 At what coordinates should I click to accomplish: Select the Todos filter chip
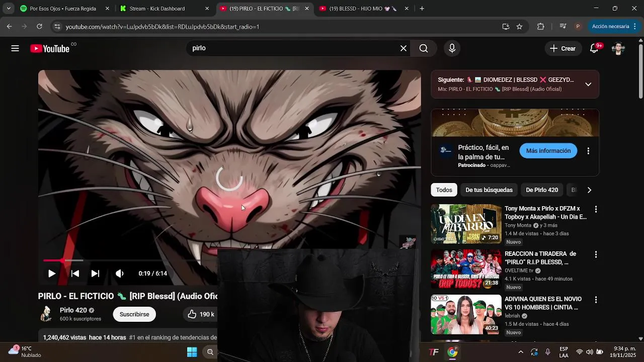coord(444,190)
